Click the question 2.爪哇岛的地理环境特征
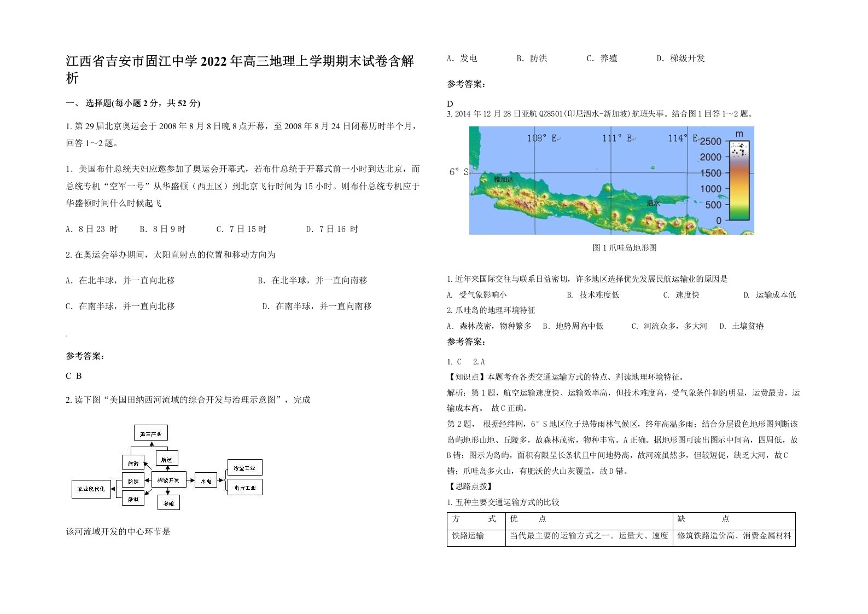 (491, 310)
